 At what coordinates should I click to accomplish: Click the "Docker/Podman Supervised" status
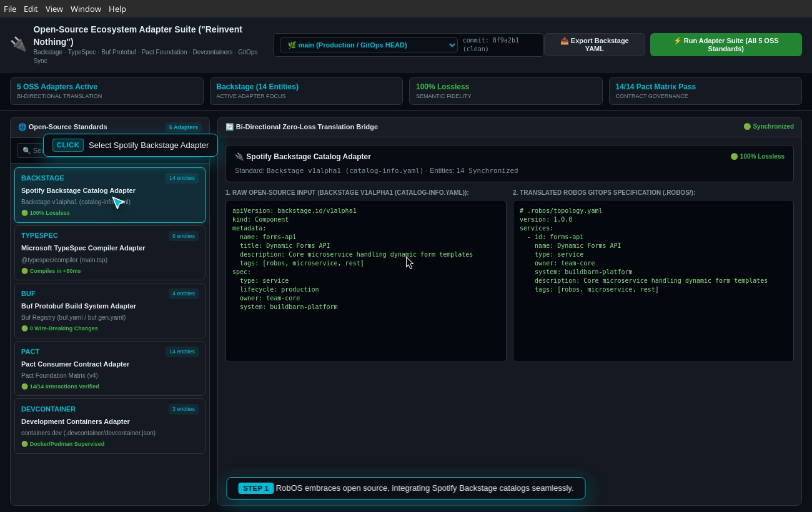coord(63,444)
